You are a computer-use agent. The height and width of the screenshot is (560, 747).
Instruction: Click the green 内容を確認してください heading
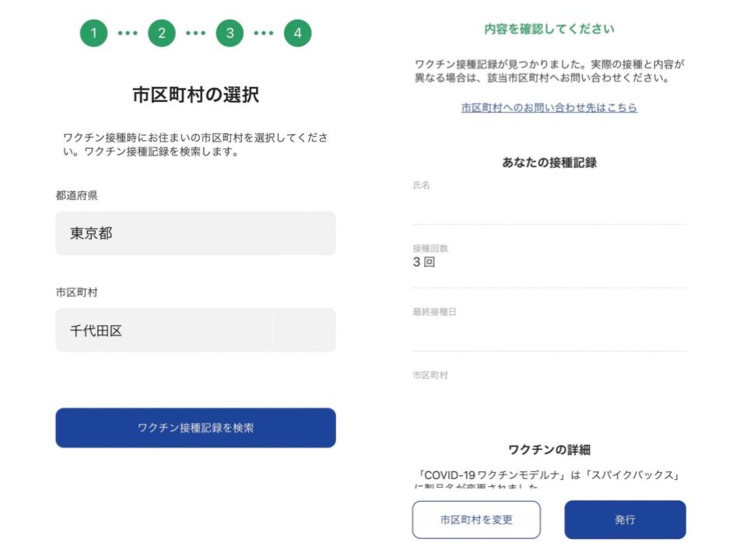tap(549, 30)
